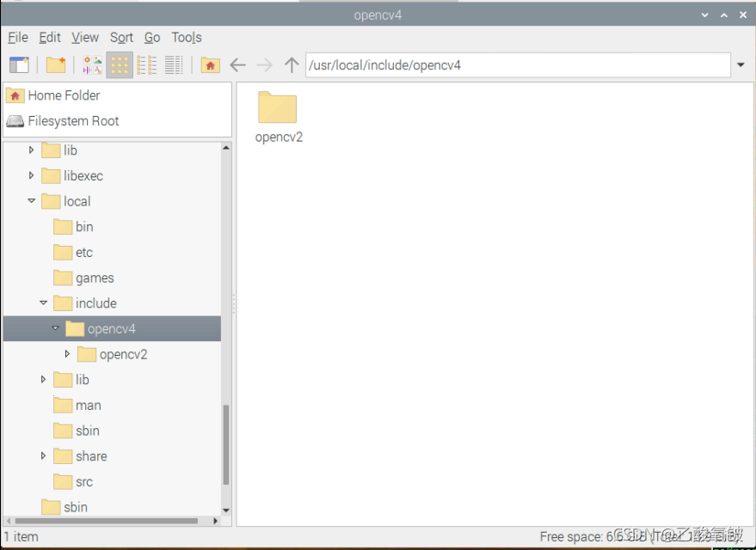Create a new folder with toolbar icon
The image size is (756, 550).
click(56, 65)
